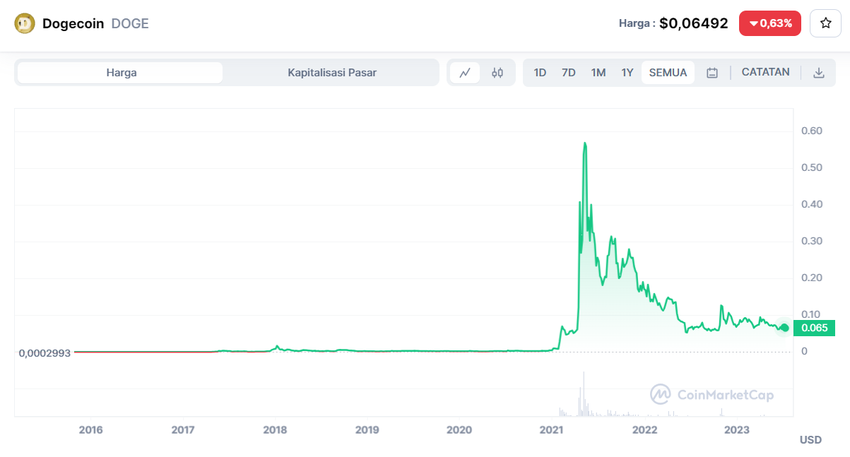This screenshot has width=850, height=457.
Task: Click the red -0,63% change badge
Action: point(770,23)
